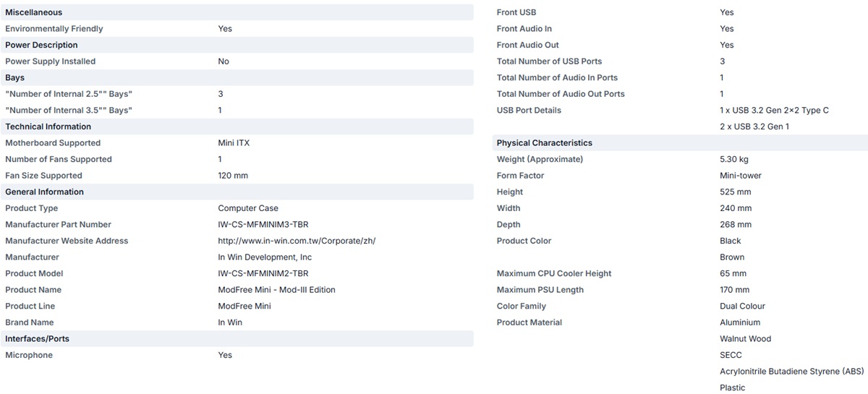Viewport: 868px width, 394px height.
Task: Click the Maximum CPU Cooler Height label
Action: (554, 273)
